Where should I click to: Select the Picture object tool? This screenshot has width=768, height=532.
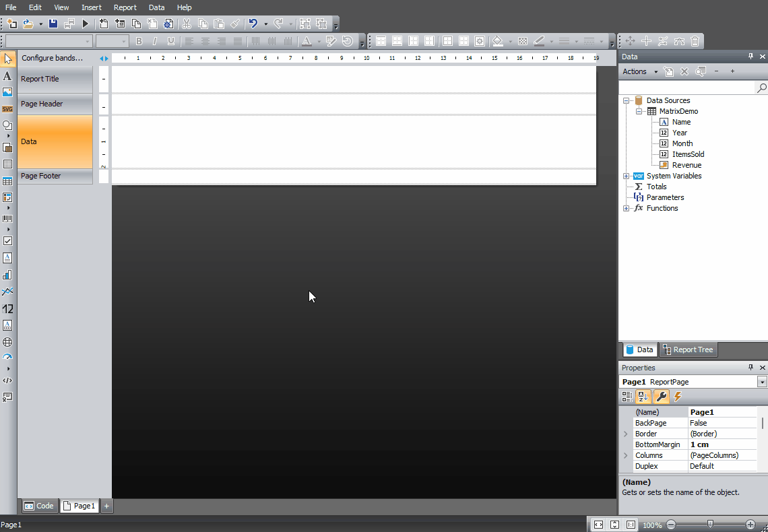(7, 92)
